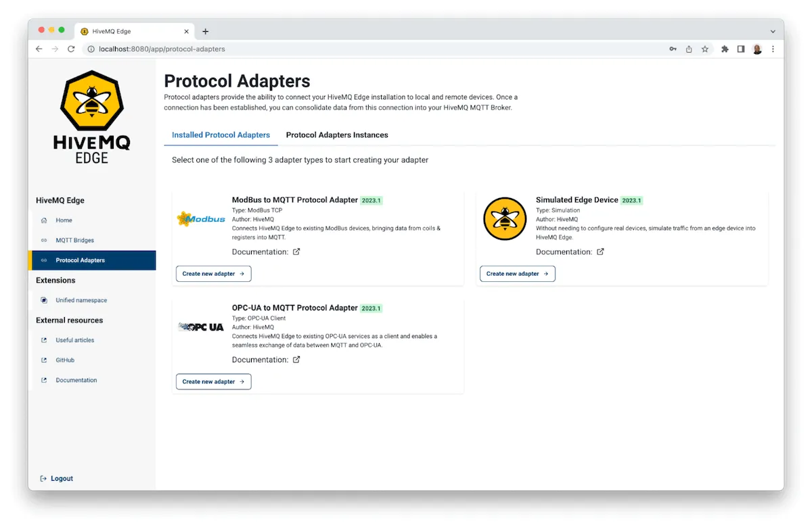The image size is (812, 528).
Task: Open the browser three-dot menu
Action: 773,49
